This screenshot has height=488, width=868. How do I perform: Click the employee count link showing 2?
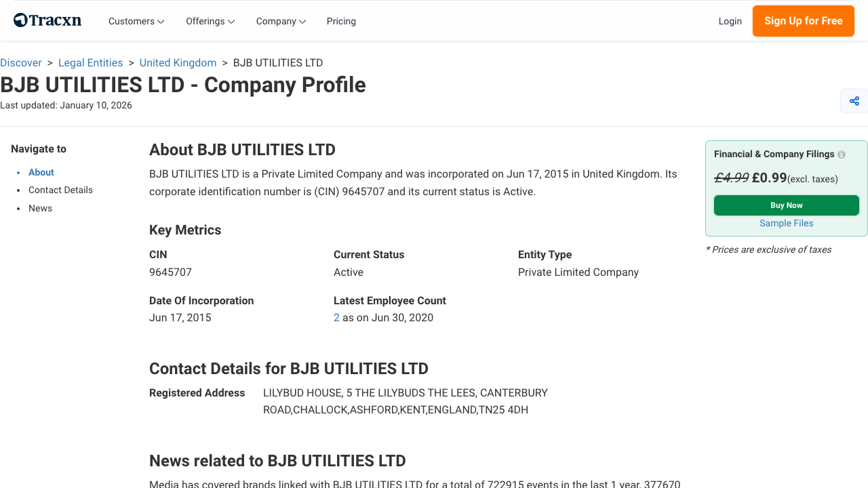336,317
